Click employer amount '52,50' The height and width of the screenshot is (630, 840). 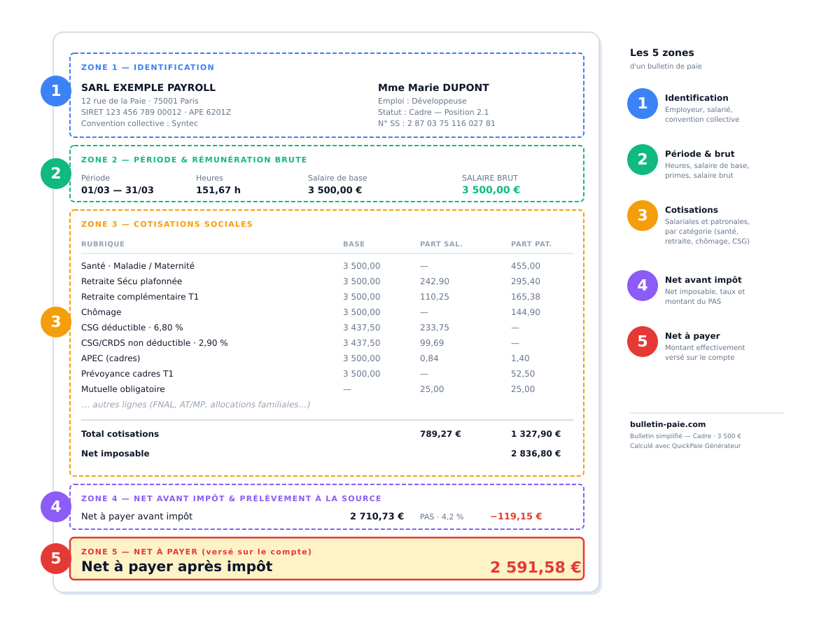pyautogui.click(x=523, y=374)
